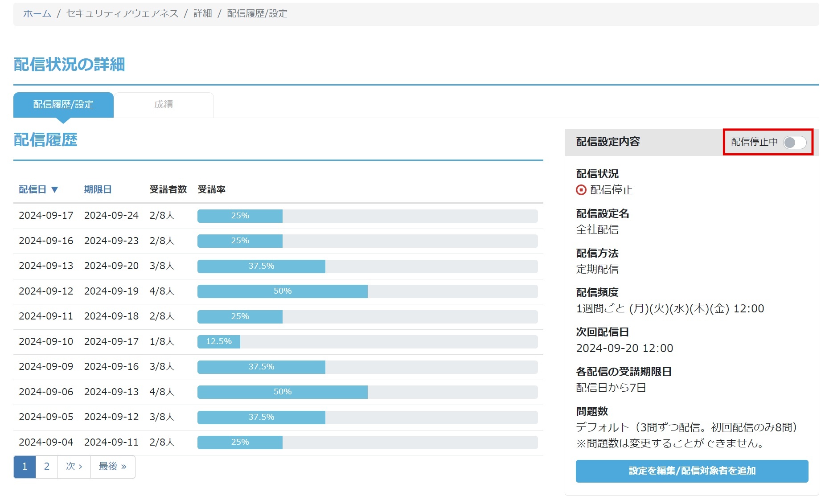Select delivery date 2024-09-13

(46, 266)
